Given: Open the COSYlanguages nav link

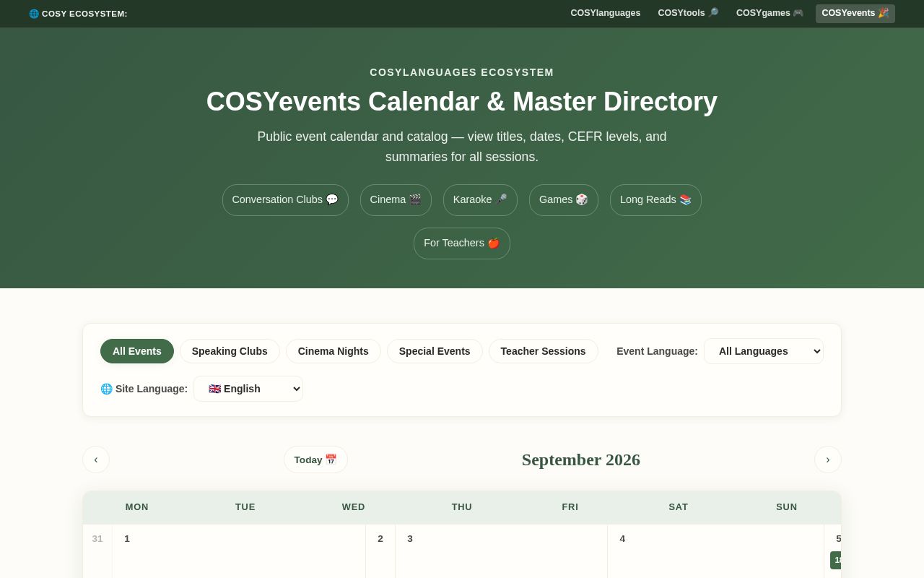Looking at the screenshot, I should coord(605,13).
